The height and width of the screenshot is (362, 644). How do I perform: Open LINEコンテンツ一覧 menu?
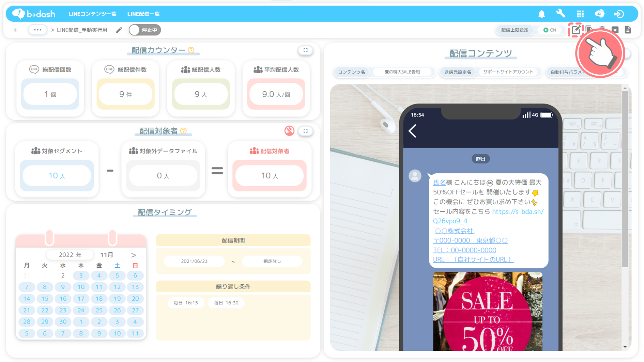click(92, 14)
